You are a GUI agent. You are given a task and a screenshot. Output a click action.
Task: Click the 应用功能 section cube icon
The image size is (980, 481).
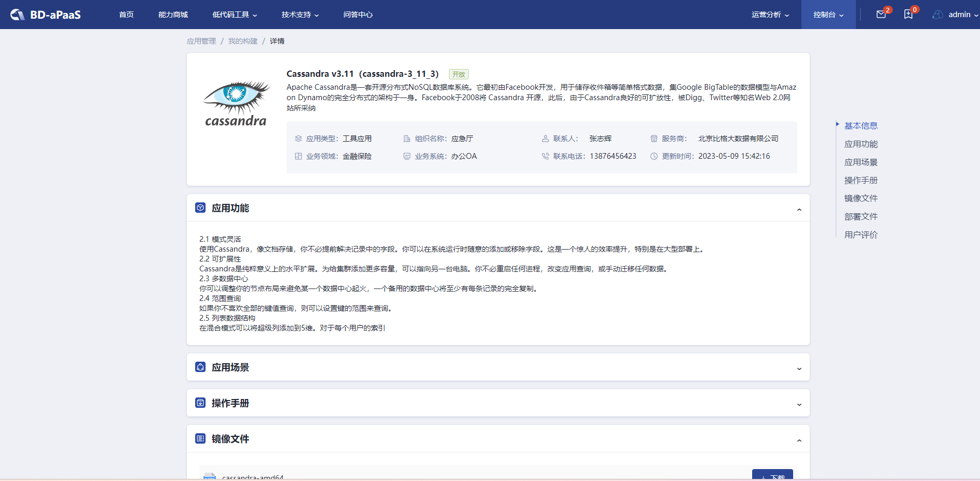pos(200,208)
